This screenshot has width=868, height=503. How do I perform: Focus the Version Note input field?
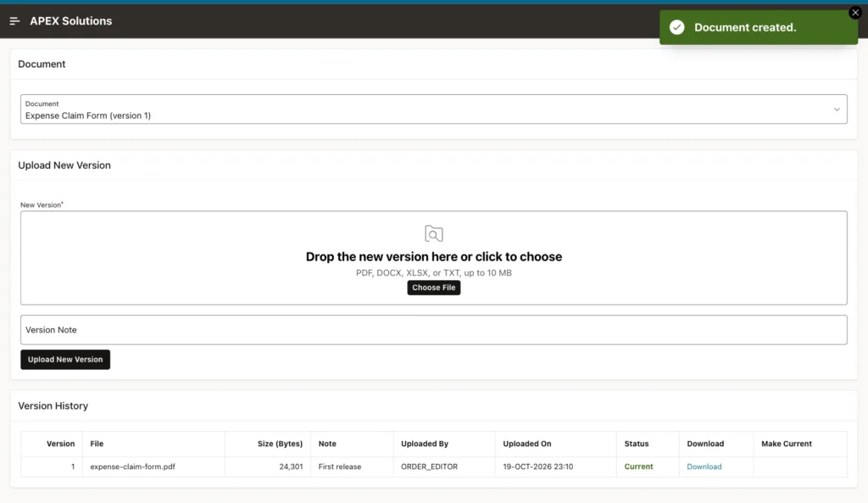coord(433,330)
